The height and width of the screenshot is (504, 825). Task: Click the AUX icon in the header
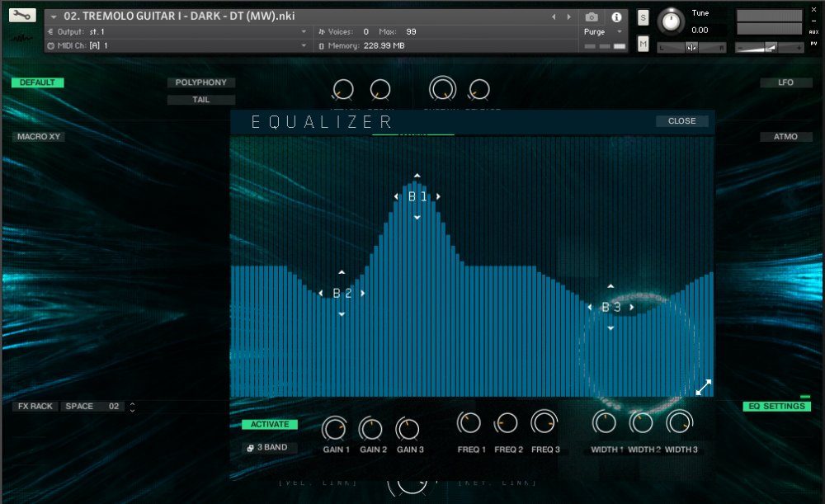point(813,31)
